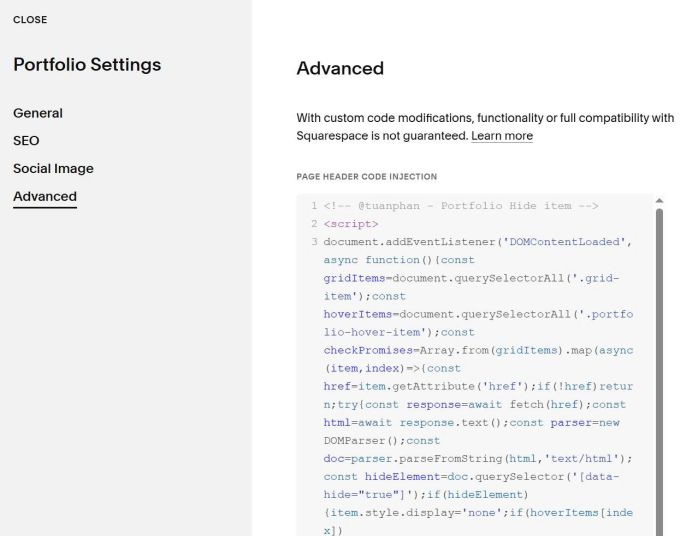Click the code editor vertical scrollbar thumb

pos(659,370)
